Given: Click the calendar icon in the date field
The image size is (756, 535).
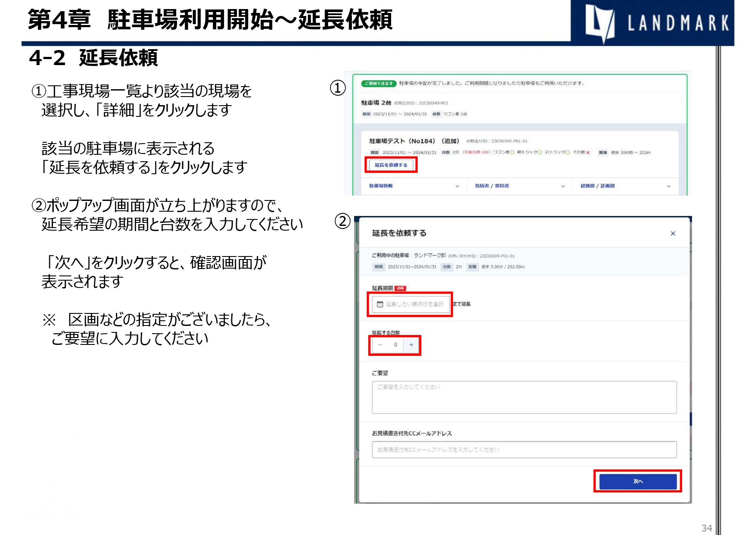Looking at the screenshot, I should point(380,304).
